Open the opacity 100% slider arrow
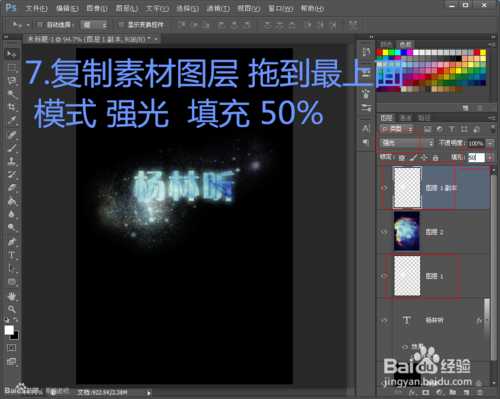 491,143
